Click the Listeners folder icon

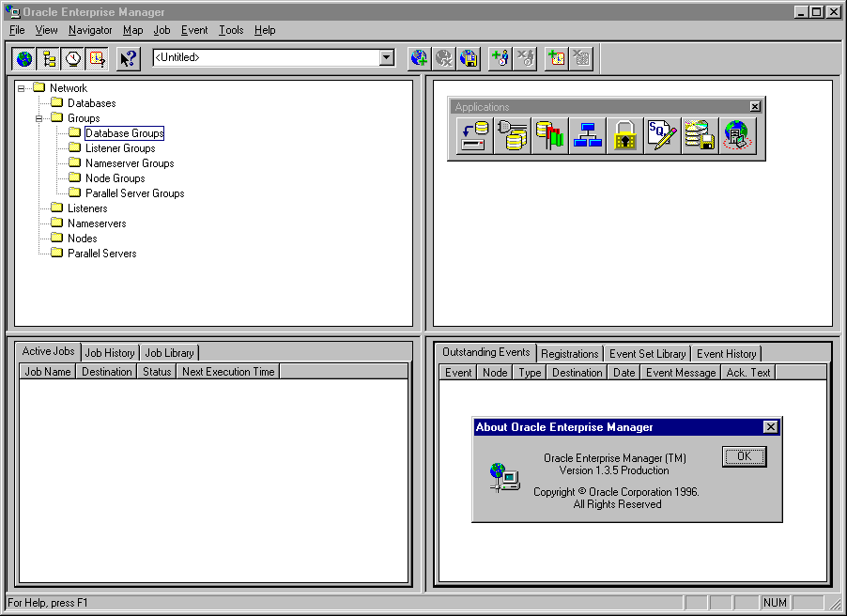click(x=56, y=208)
